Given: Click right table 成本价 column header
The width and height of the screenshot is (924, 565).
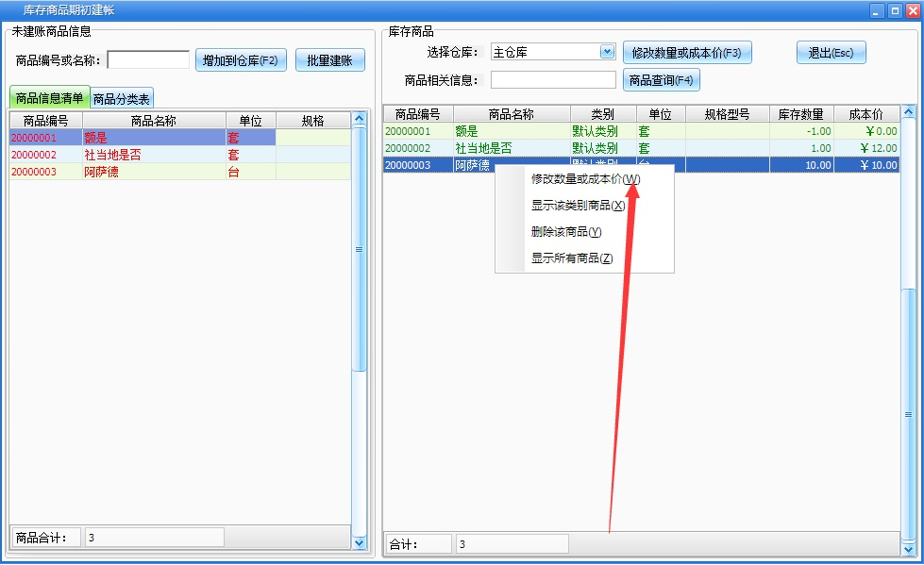Looking at the screenshot, I should coord(866,114).
